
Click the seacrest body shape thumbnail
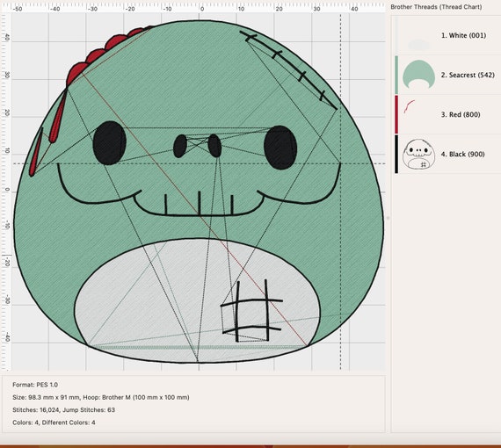(x=418, y=74)
